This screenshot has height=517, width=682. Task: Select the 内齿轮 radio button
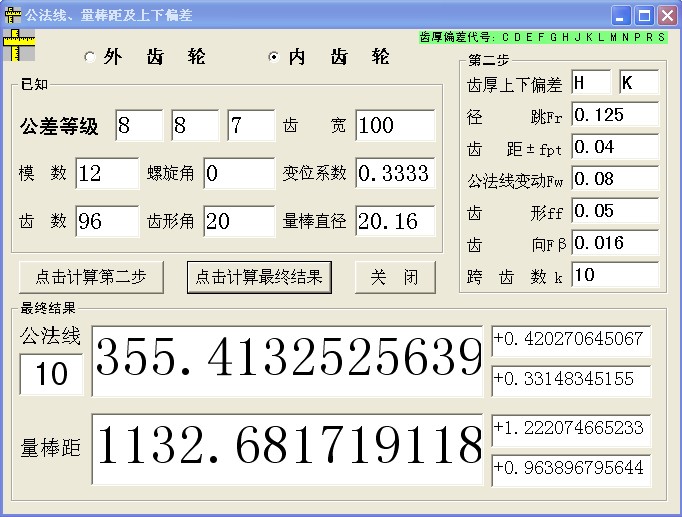[x=274, y=57]
